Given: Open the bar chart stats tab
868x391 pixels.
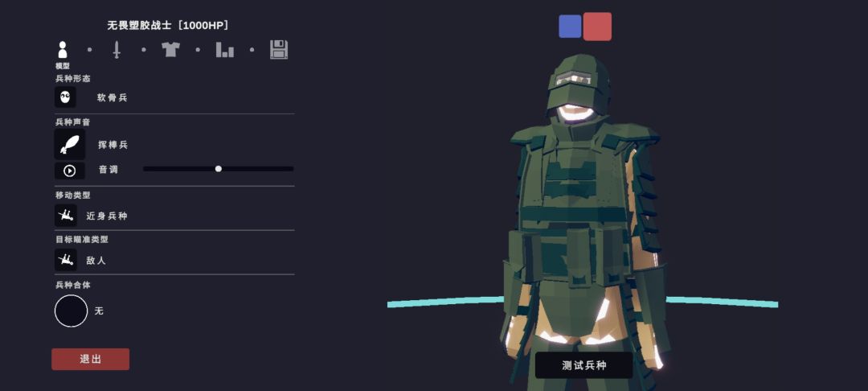Looking at the screenshot, I should 224,50.
